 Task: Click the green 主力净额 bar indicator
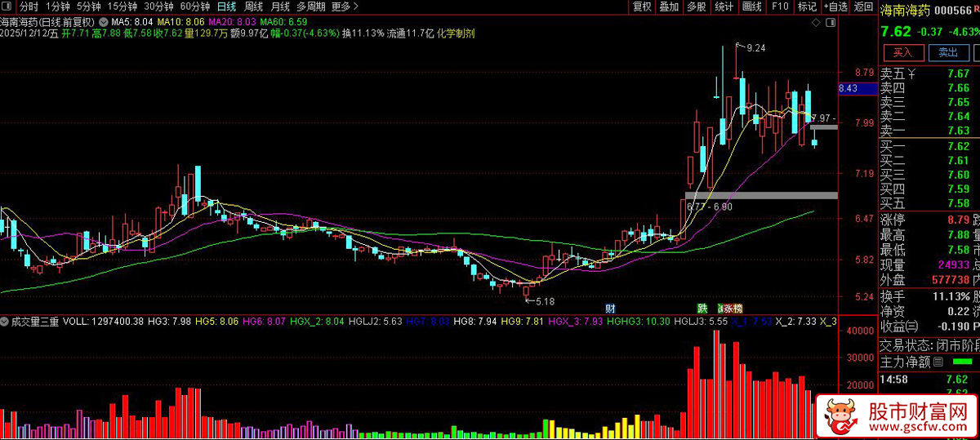coord(962,361)
